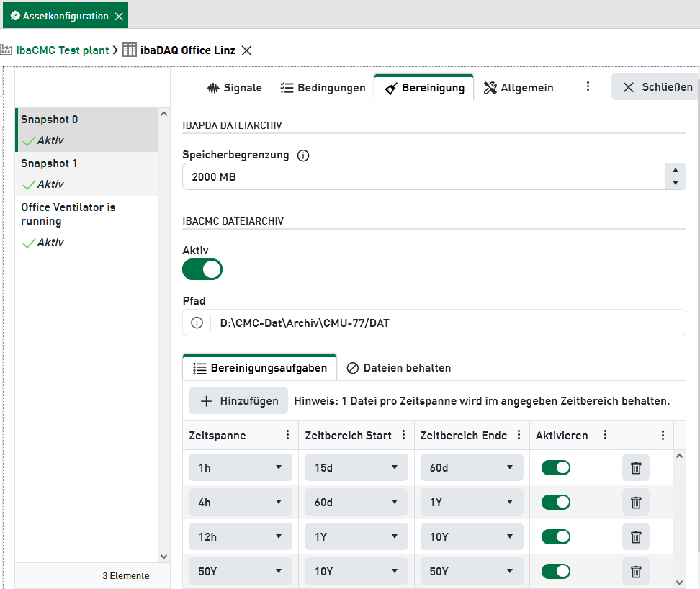Disable the Aktivieren switch in the 4h row

556,502
